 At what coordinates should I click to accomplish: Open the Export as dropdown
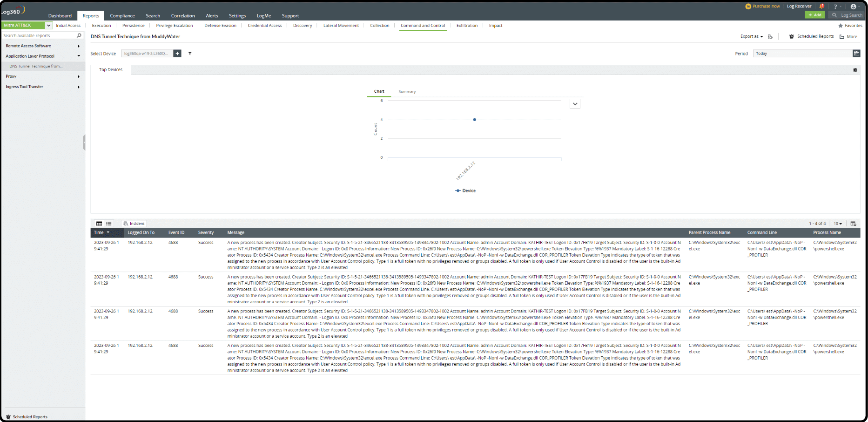[x=752, y=36]
